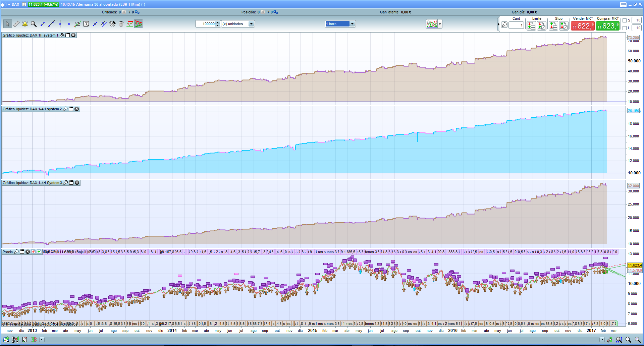Close the DAX 1-4H system 2 panel
Viewport: 644px width, 346px height.
coord(77,109)
